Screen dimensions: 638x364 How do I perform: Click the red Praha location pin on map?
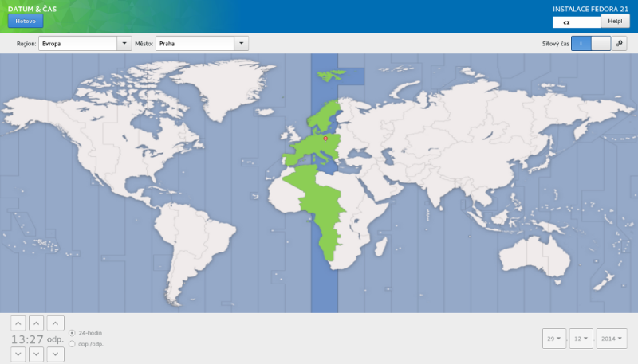coord(325,138)
